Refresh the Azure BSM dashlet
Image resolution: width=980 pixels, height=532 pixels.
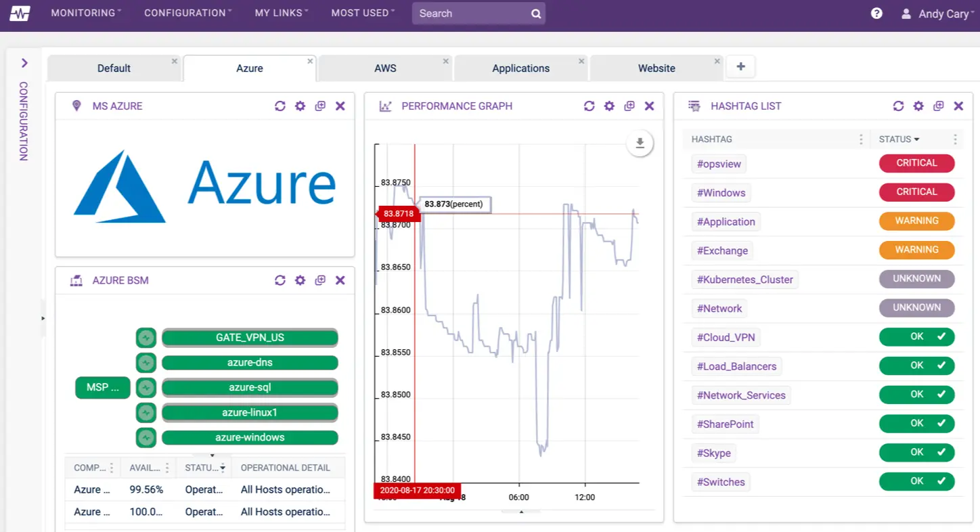tap(280, 280)
